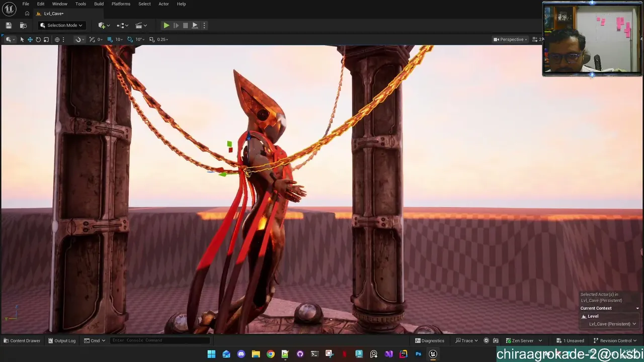Open the terminal from the taskbar
The image size is (644, 362).
point(314,354)
